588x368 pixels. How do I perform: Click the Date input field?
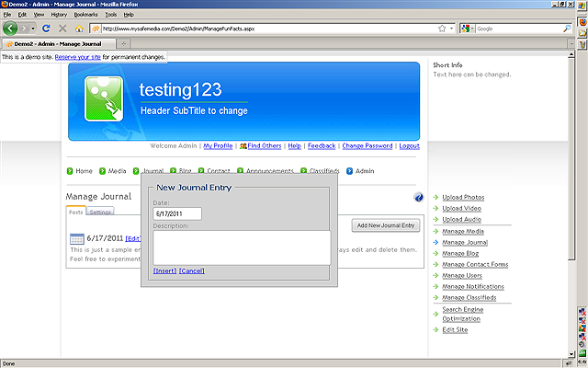(x=176, y=213)
